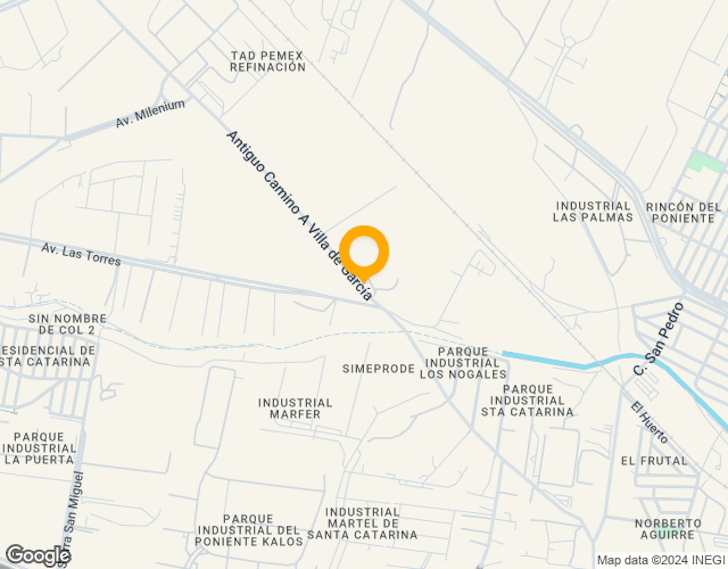Select Antiguo Camino A Villa de García label
Screen dimensions: 728x569
[x=299, y=215]
